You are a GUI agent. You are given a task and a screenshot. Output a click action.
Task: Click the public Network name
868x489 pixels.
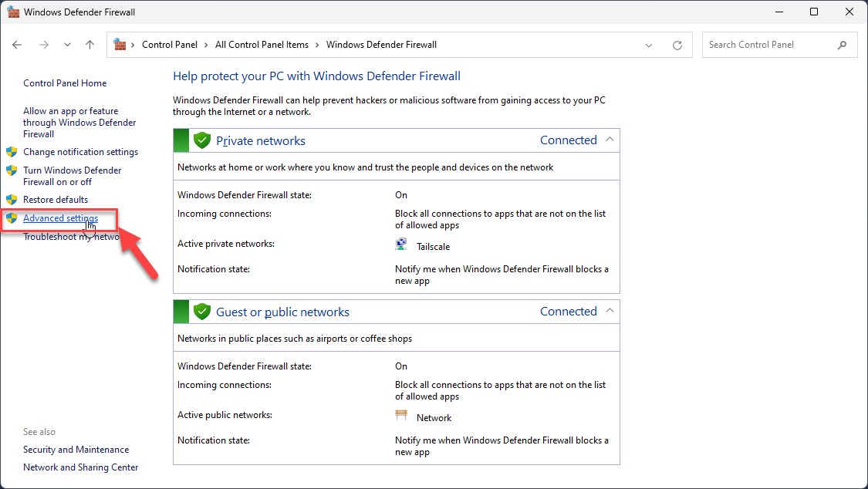pyautogui.click(x=434, y=418)
